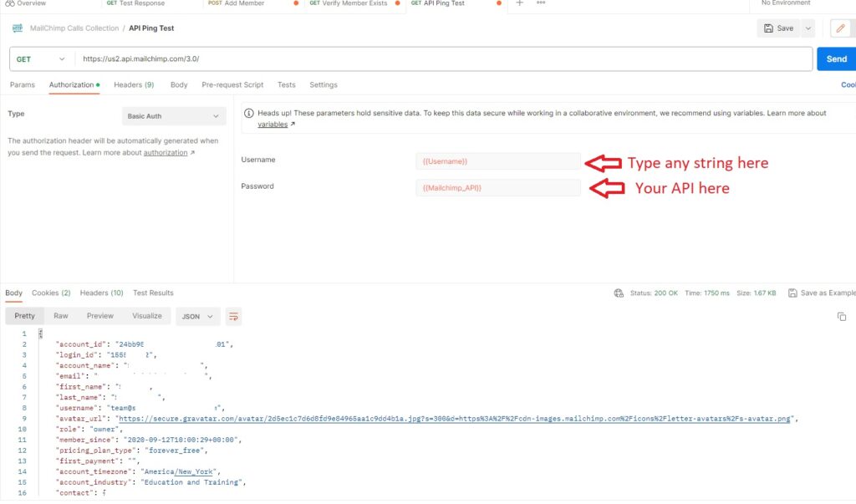Click the "account_id" line in response

[145, 344]
